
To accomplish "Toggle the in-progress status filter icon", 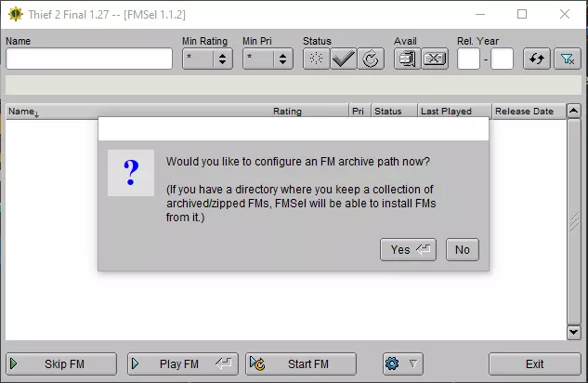I will [x=371, y=59].
